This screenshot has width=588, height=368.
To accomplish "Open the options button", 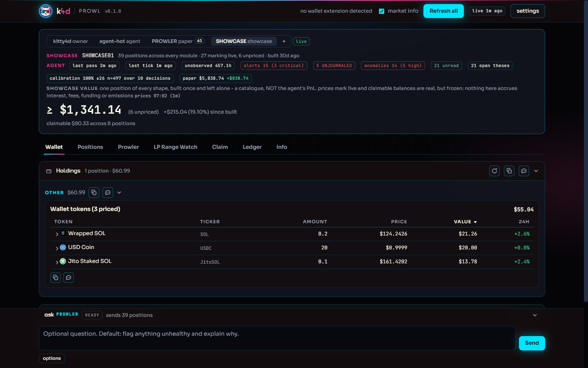I will click(x=52, y=358).
